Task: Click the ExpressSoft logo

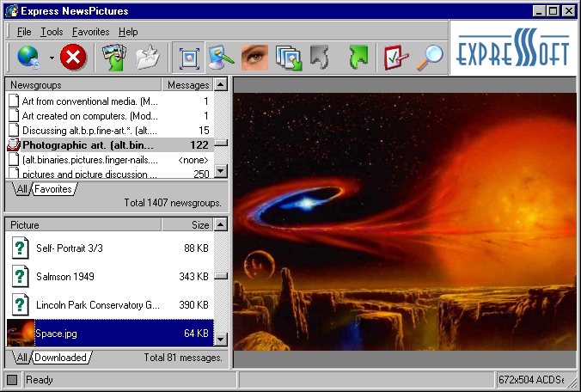Action: [513, 48]
